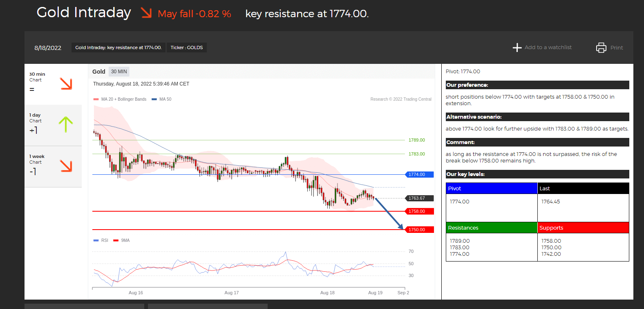
Task: Click the 1763.67 last price marker
Action: [419, 198]
